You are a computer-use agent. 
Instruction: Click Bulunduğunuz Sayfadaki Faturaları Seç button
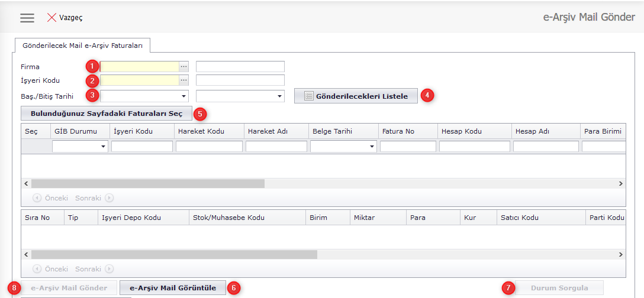coord(107,113)
